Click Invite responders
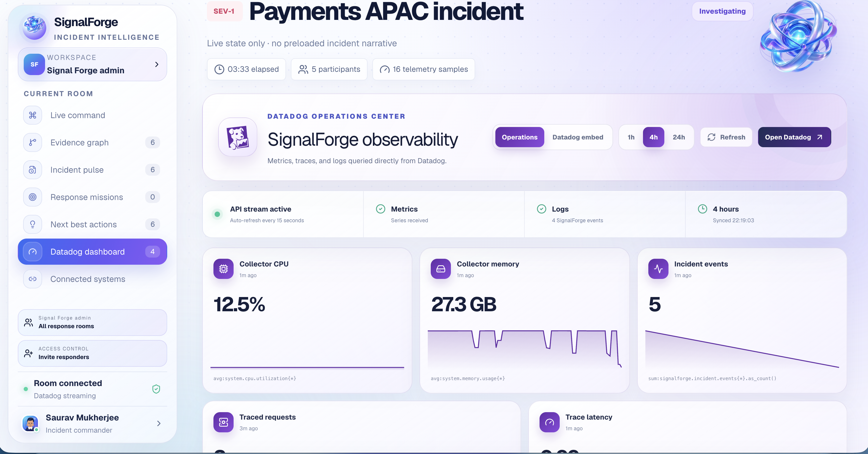 click(x=92, y=353)
